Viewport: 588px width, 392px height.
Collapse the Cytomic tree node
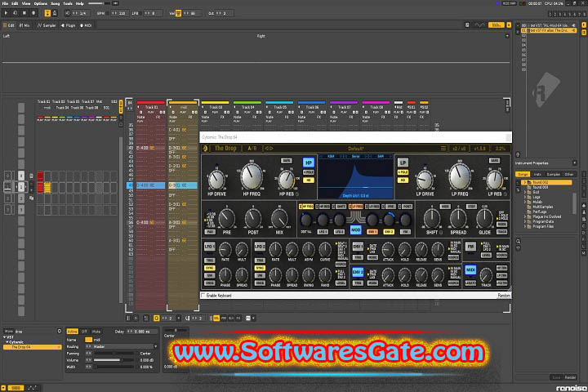point(7,342)
